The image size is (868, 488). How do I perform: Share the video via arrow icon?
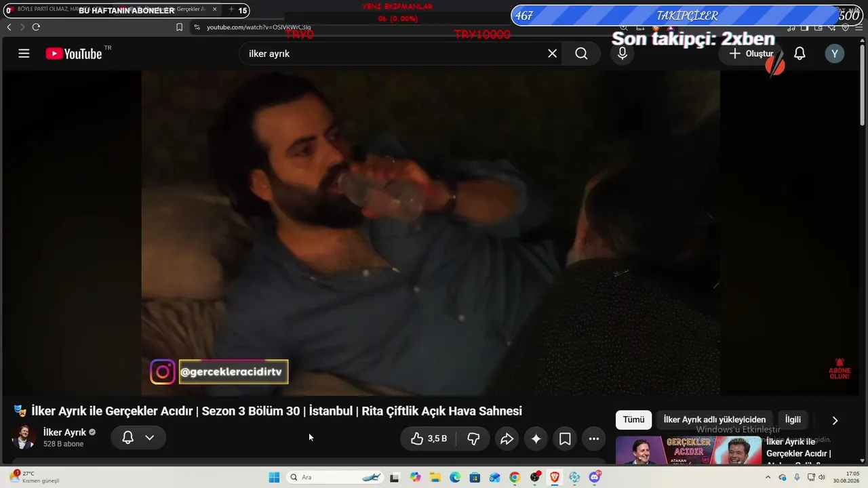[x=507, y=439]
